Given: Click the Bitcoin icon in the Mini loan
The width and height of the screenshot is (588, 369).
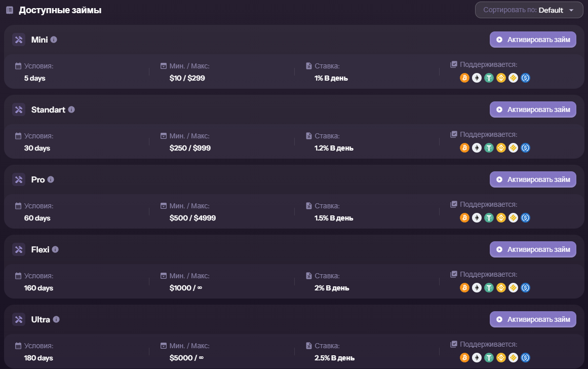Looking at the screenshot, I should [x=464, y=78].
